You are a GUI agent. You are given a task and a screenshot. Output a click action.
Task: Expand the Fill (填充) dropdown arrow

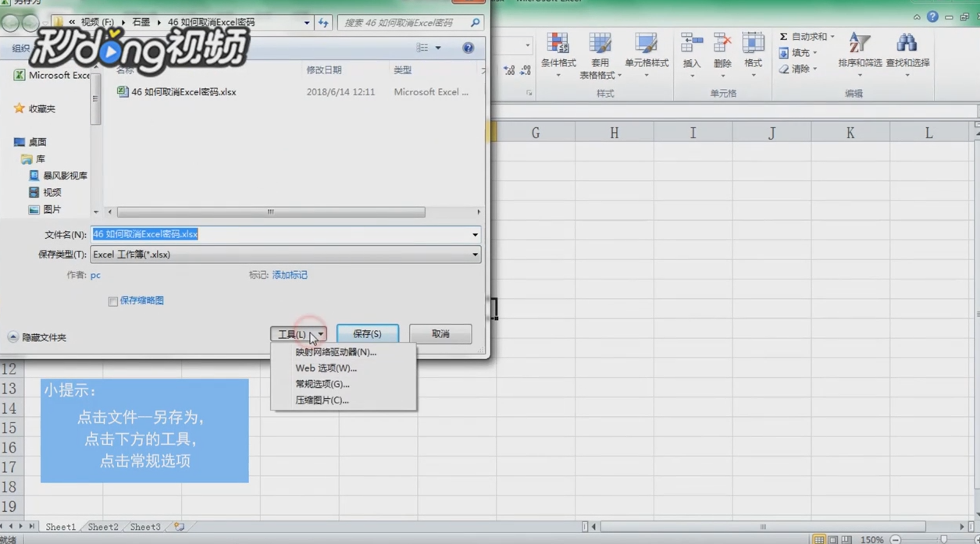pos(815,53)
